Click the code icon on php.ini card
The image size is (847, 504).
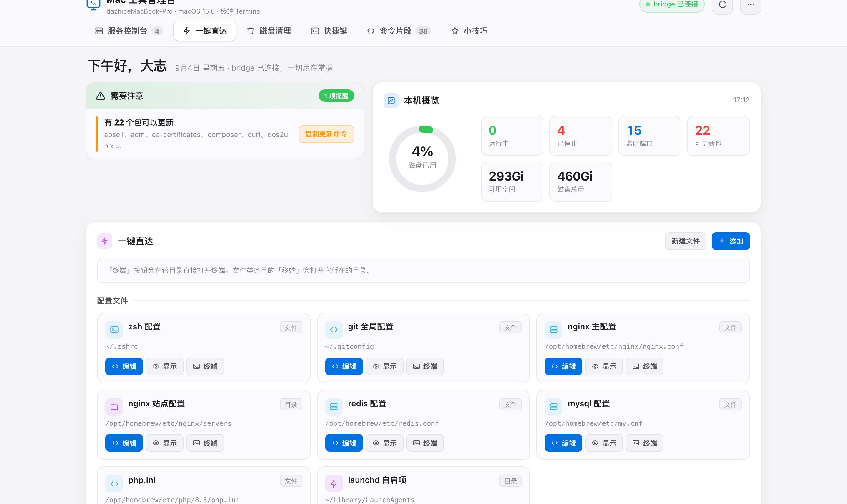coord(114,483)
